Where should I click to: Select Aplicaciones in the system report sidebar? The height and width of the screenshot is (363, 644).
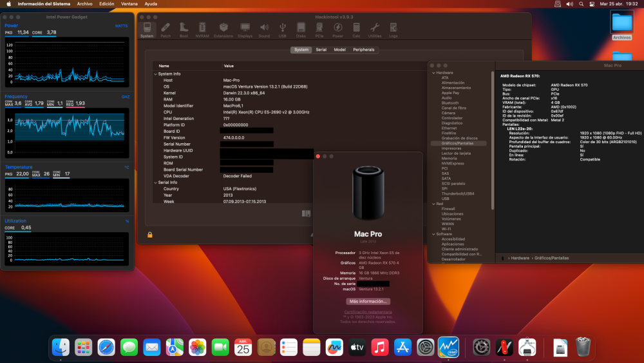click(453, 244)
